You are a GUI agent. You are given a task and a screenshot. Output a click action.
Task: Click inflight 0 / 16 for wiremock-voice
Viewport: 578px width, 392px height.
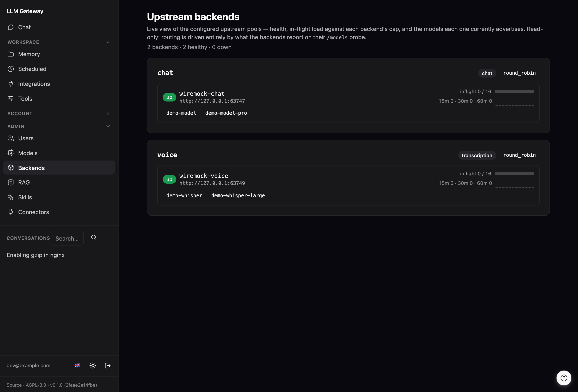[475, 174]
